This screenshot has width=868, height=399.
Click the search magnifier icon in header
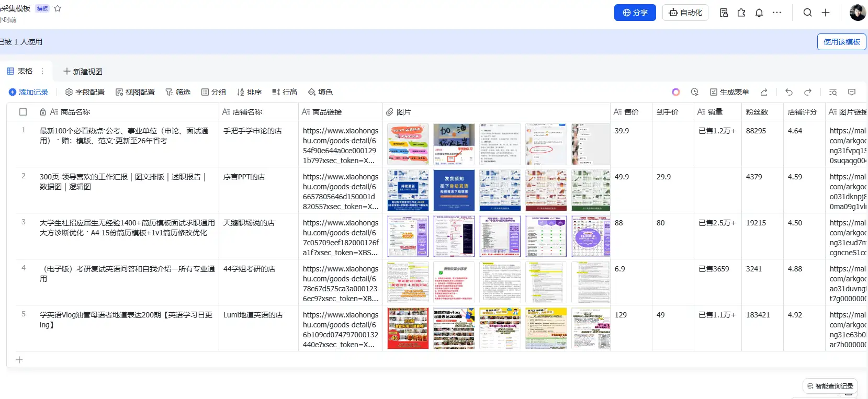[x=807, y=13]
